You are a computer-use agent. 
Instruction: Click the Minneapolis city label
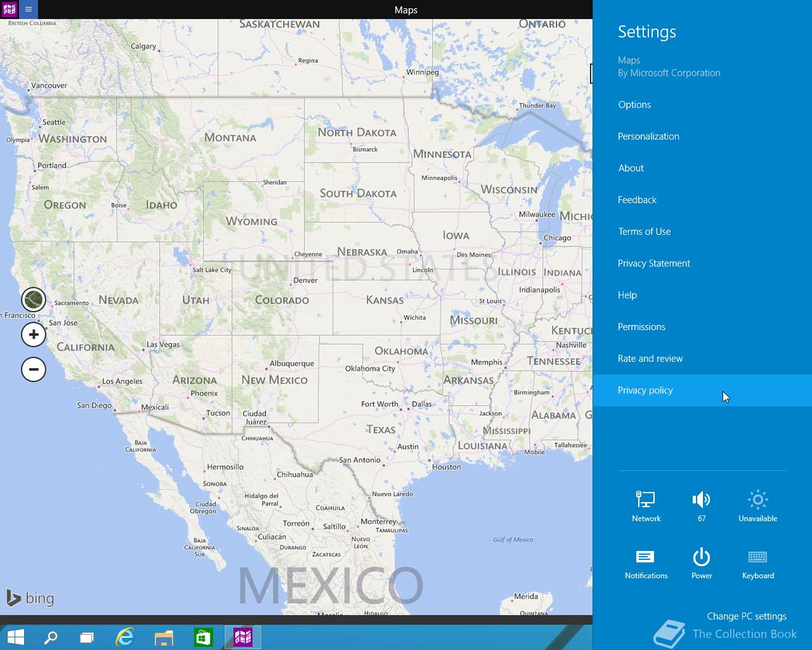point(440,178)
